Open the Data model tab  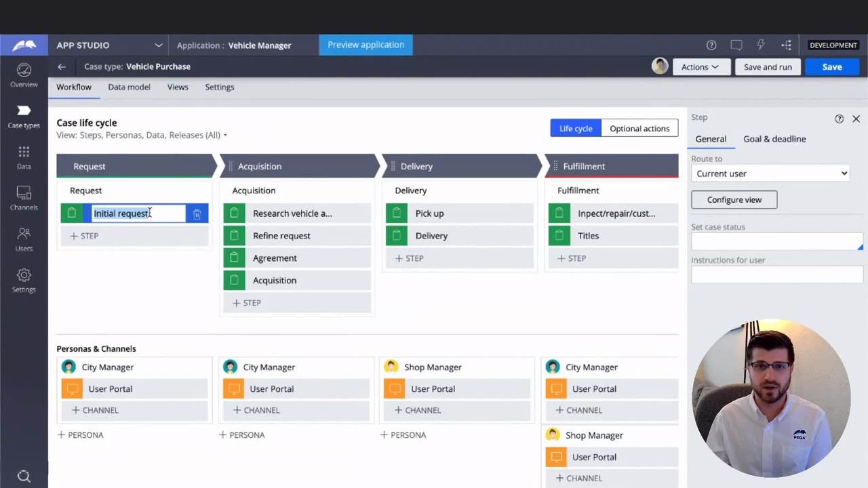129,87
